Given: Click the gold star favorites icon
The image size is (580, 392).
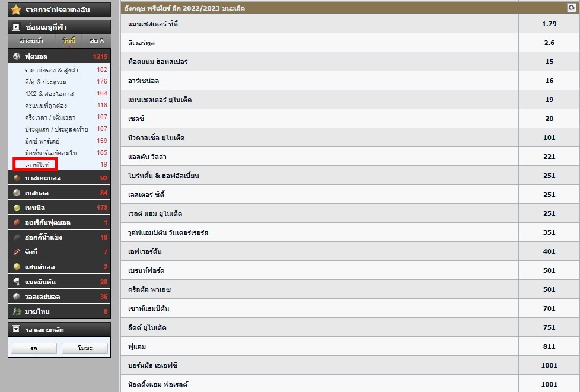Looking at the screenshot, I should coord(16,10).
